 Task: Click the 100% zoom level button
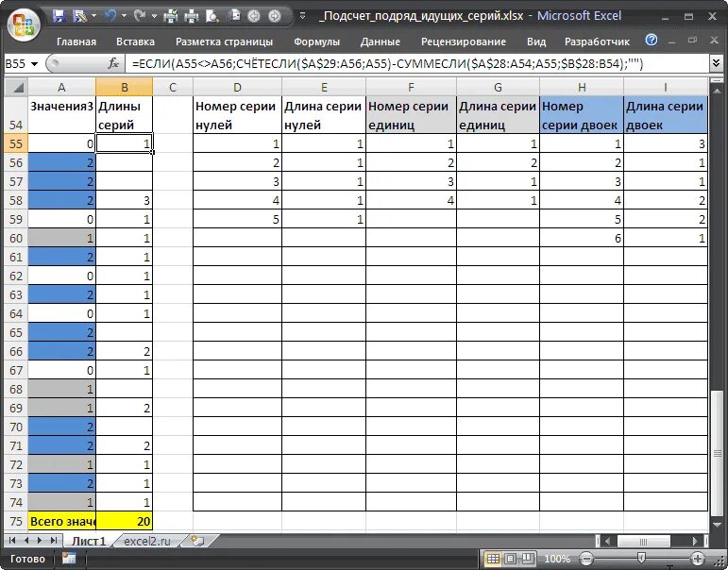(x=557, y=559)
